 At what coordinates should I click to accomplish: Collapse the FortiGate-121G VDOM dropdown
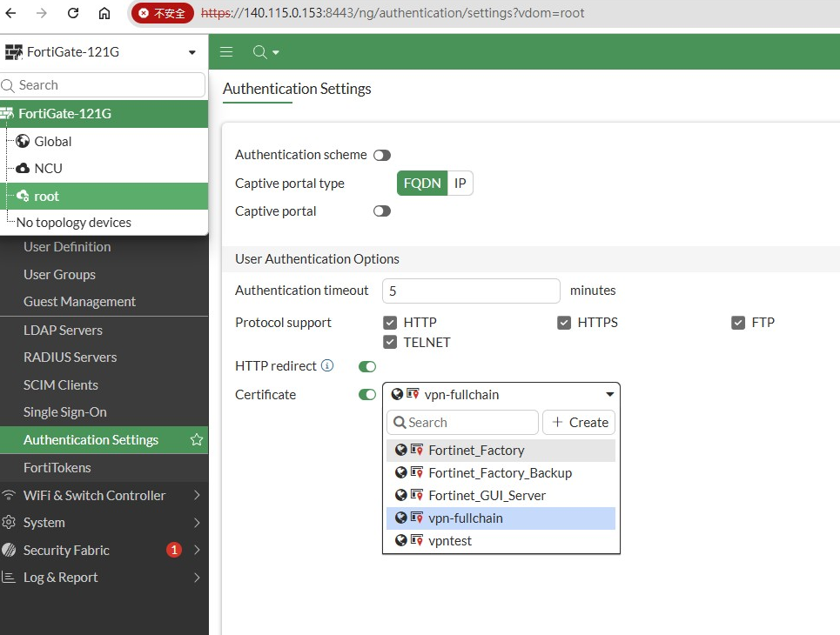pyautogui.click(x=192, y=52)
